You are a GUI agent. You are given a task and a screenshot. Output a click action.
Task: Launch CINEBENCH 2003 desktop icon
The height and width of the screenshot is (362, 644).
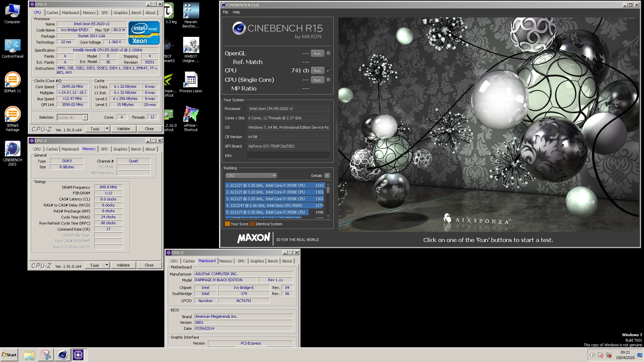click(x=12, y=154)
